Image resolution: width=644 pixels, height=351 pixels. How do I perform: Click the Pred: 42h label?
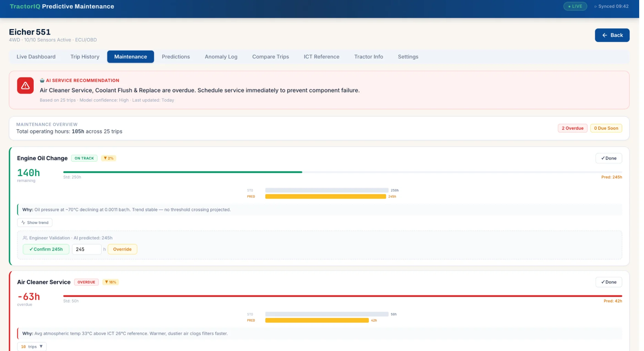click(x=613, y=301)
